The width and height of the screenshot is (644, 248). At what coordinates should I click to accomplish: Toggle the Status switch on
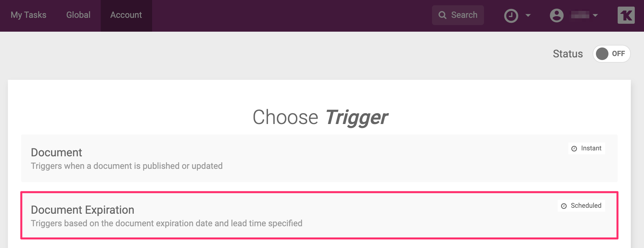[611, 54]
